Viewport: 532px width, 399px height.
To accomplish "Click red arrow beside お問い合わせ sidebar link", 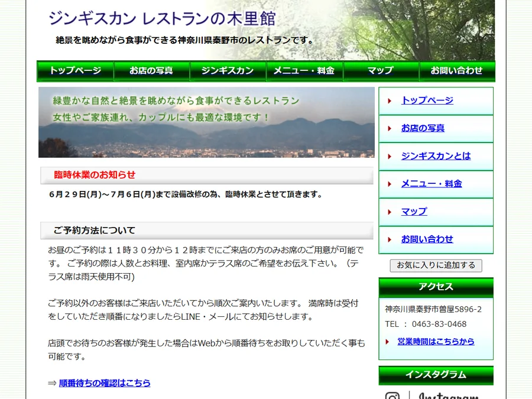I will click(x=390, y=239).
